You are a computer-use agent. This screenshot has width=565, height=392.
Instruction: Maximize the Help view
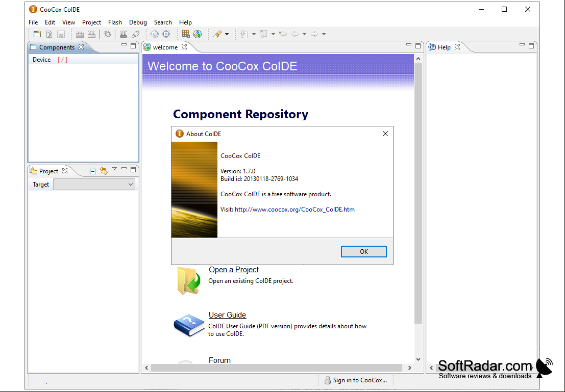(531, 46)
